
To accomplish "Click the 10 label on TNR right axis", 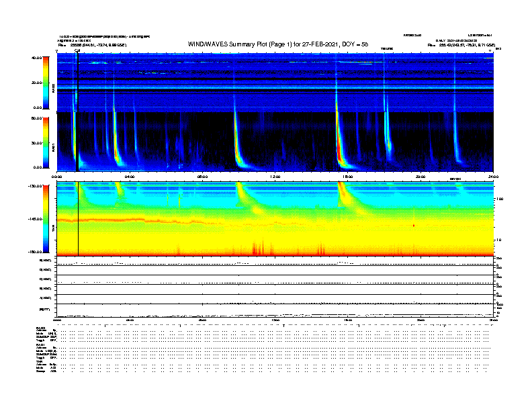I will (x=499, y=240).
